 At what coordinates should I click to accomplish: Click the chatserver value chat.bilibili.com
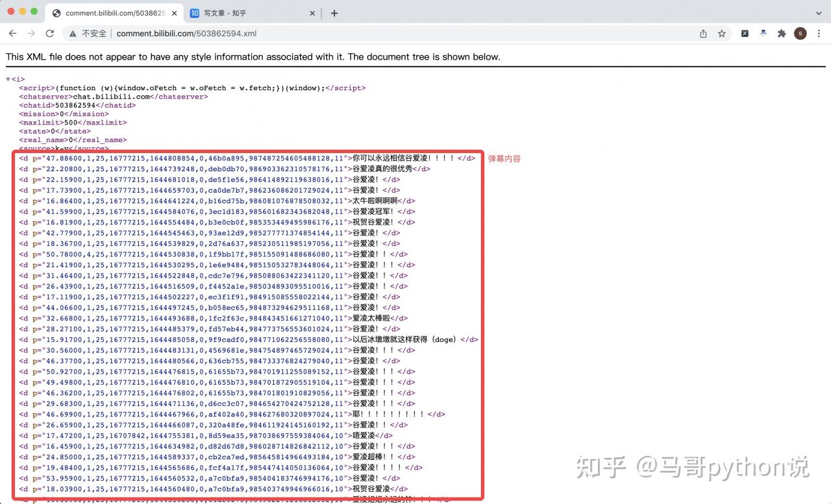[x=112, y=97]
